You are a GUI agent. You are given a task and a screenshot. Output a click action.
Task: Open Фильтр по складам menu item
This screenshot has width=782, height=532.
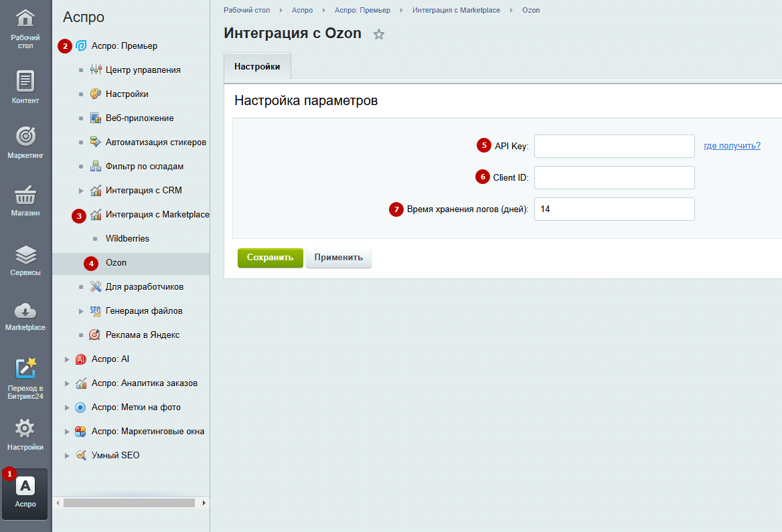145,166
